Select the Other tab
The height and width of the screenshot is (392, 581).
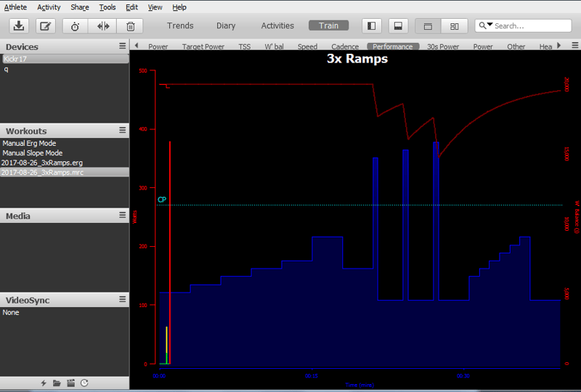tap(516, 46)
